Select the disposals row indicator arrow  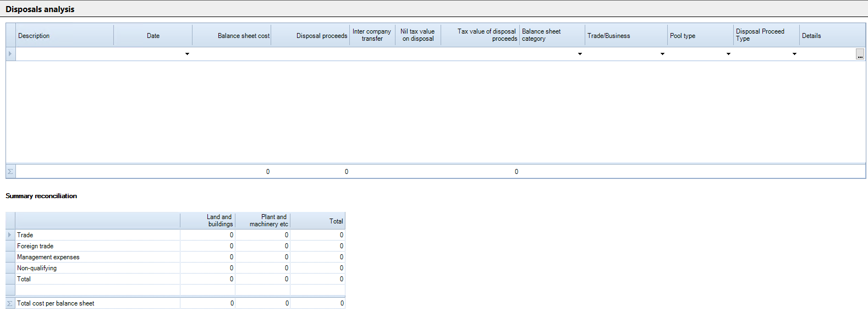pos(10,54)
